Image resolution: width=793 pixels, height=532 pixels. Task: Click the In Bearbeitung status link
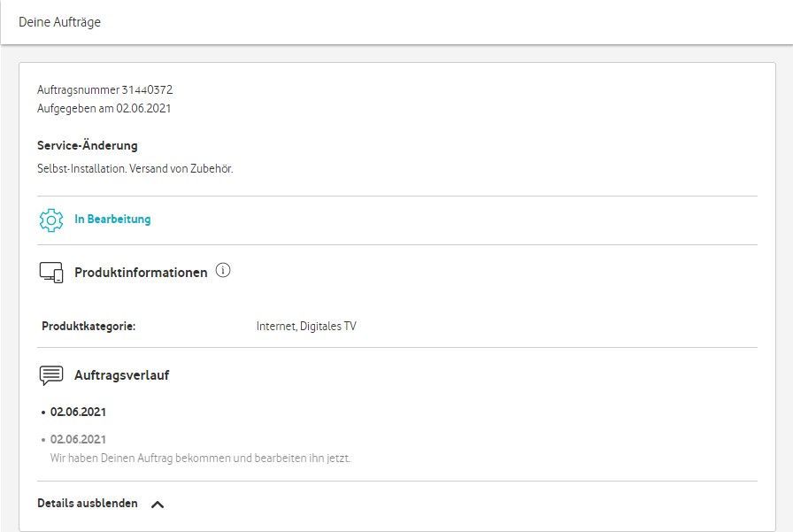click(x=115, y=219)
